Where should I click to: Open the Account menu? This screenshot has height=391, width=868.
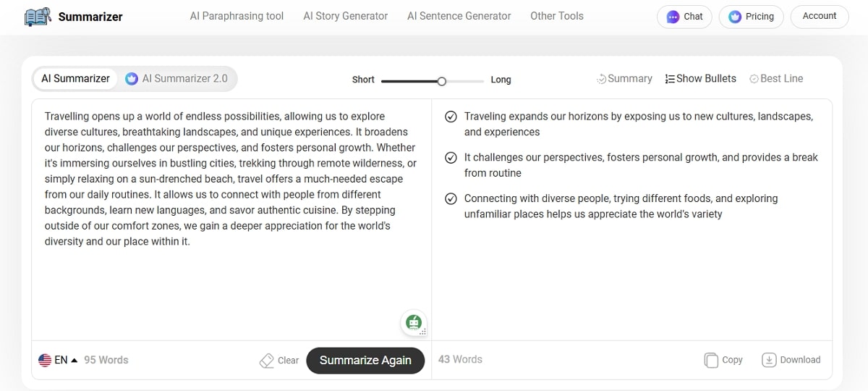click(x=820, y=16)
